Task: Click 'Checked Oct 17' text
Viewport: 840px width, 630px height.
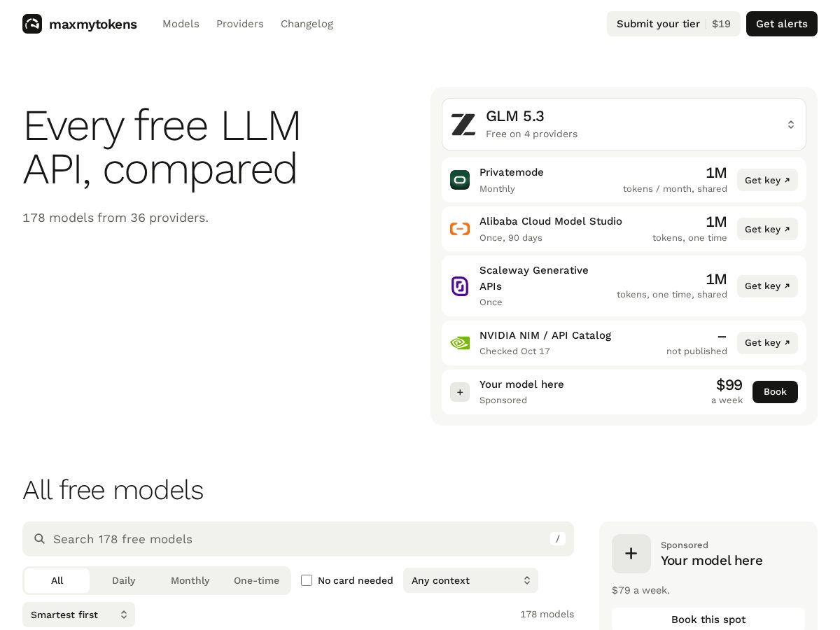Action: pos(514,351)
